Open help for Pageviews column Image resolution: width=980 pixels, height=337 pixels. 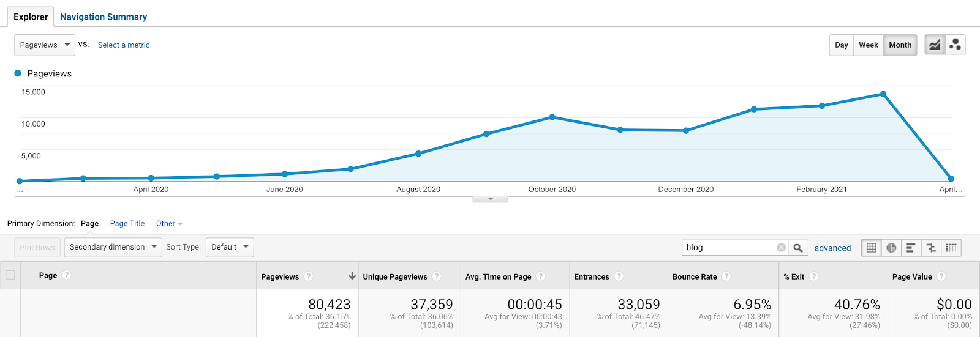(309, 276)
